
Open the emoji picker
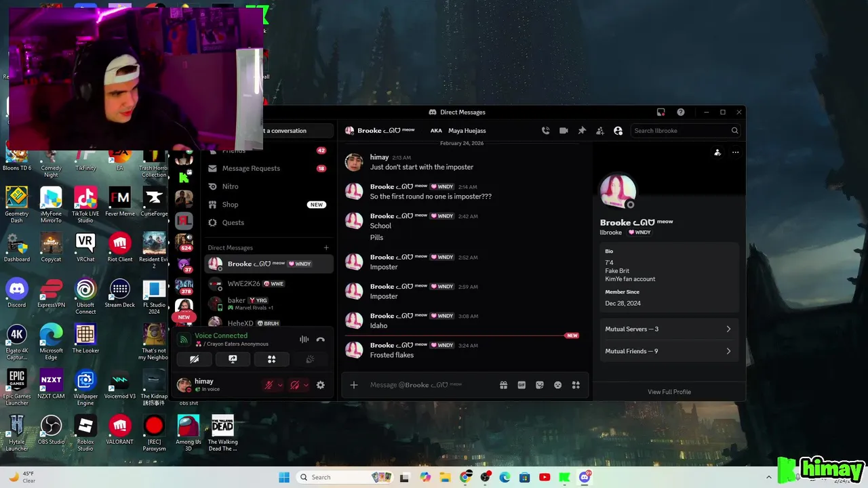557,385
